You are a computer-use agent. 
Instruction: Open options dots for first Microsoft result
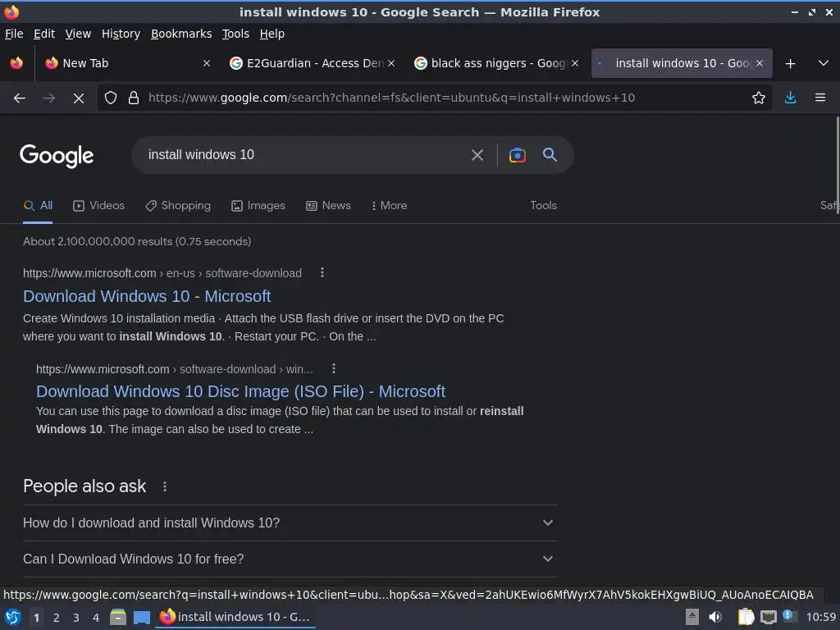pyautogui.click(x=322, y=272)
